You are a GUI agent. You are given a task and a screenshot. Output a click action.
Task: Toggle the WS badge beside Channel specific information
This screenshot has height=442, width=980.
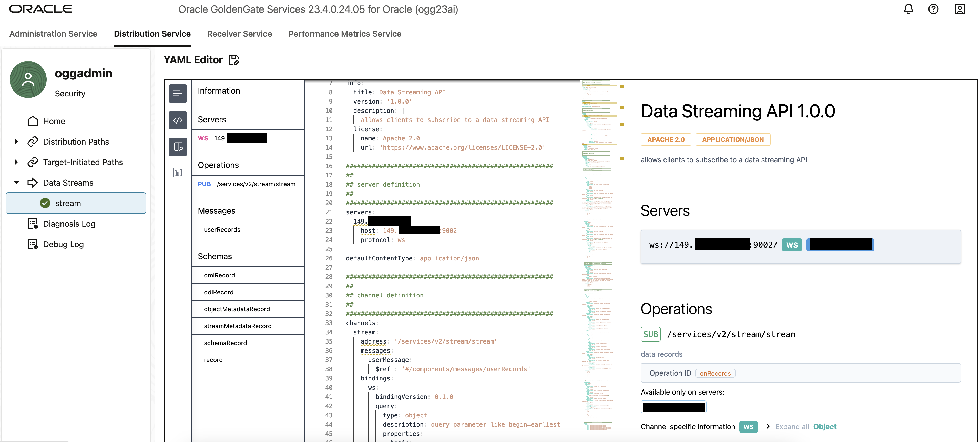pos(748,427)
